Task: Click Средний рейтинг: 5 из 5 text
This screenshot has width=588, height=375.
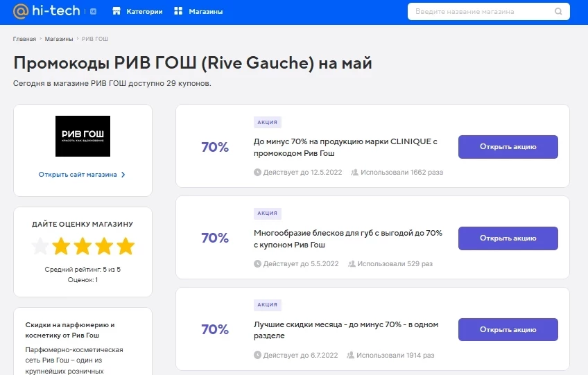Action: point(83,269)
